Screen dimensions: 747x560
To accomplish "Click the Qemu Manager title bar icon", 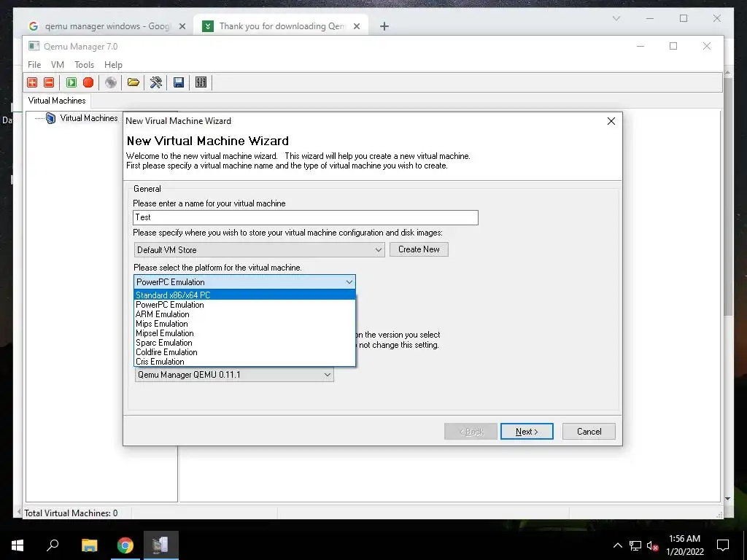I will pos(34,46).
